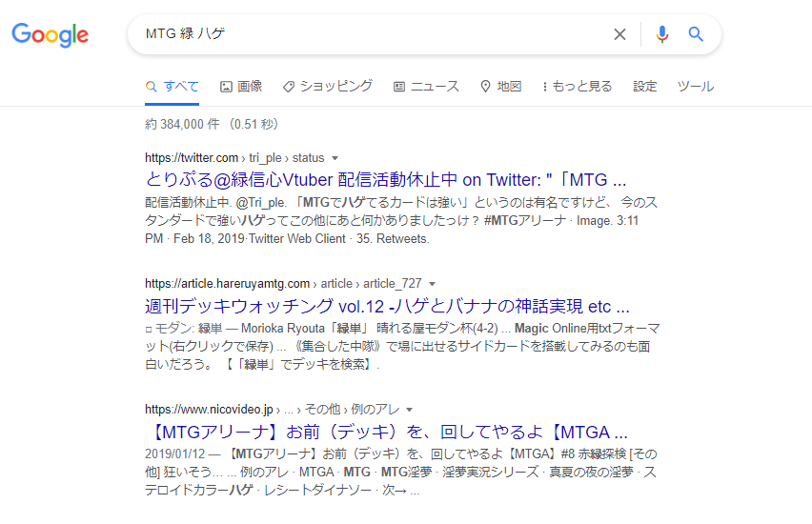The height and width of the screenshot is (524, 812).
Task: Click the image tab's picture icon
Action: 226,87
